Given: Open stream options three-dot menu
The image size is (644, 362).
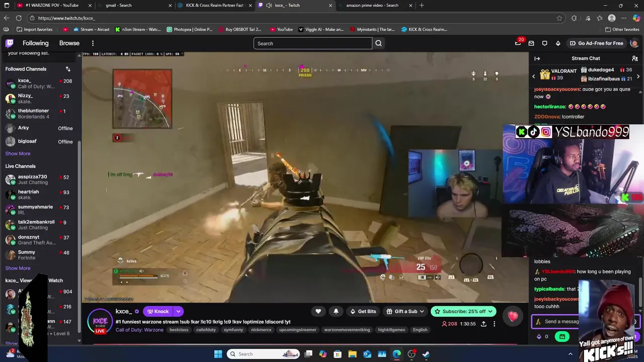Looking at the screenshot, I should pyautogui.click(x=494, y=324).
